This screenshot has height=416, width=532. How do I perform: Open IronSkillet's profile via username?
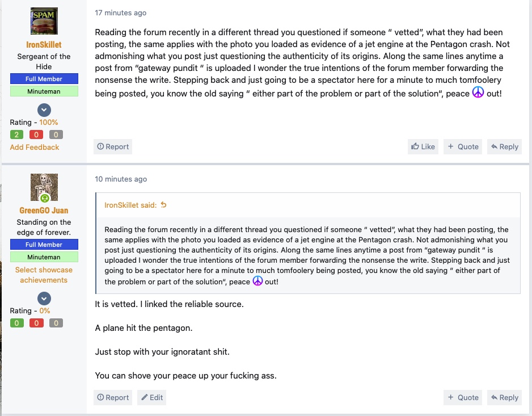tap(44, 45)
